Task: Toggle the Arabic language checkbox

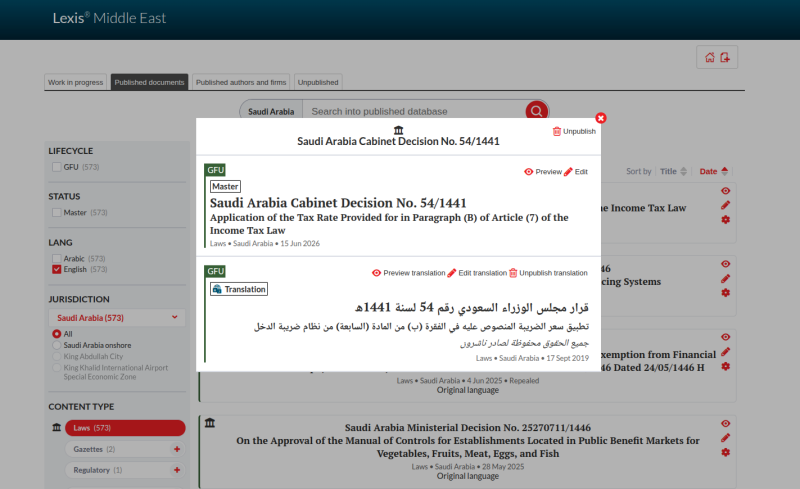Action: [57, 258]
